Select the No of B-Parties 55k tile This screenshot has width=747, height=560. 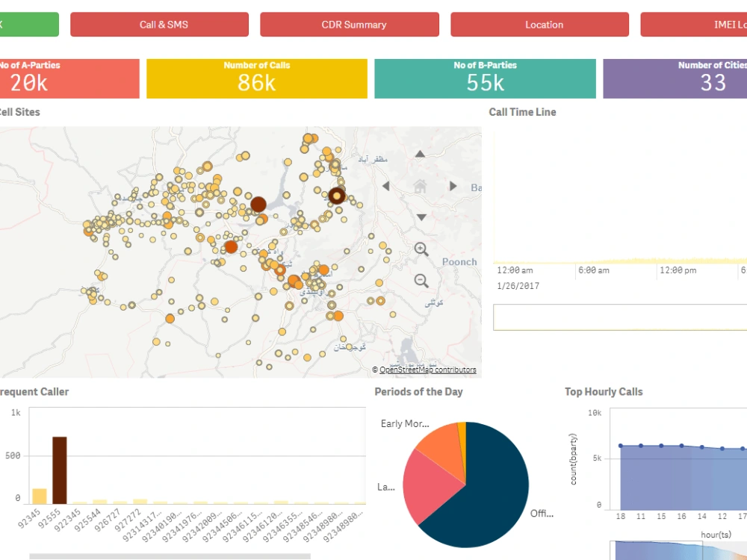[x=485, y=78]
